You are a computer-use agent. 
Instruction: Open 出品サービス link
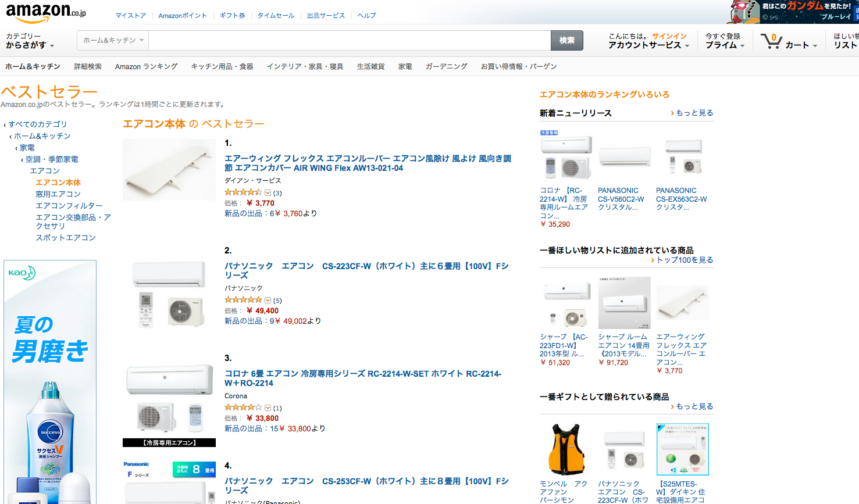(x=326, y=16)
